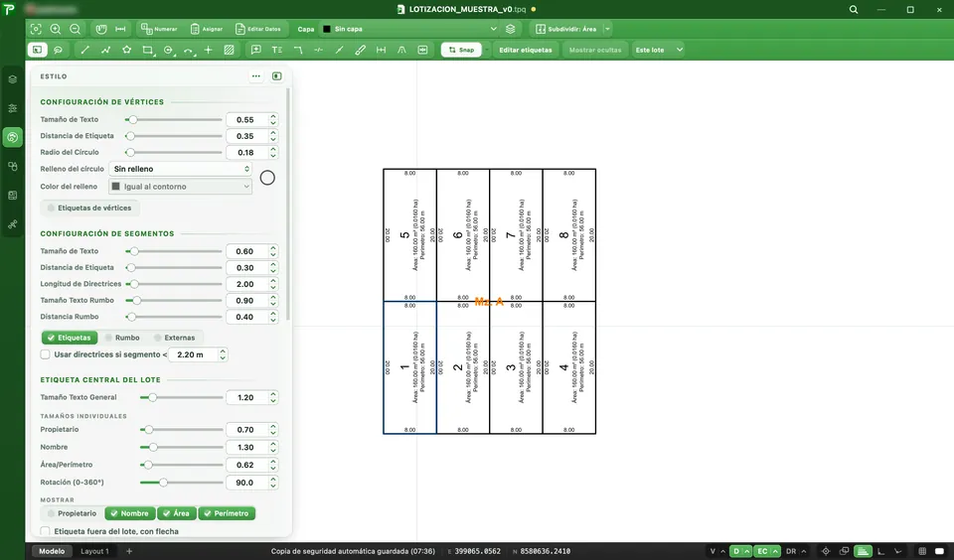
Task: Open the Capa layer dropdown
Action: (409, 29)
